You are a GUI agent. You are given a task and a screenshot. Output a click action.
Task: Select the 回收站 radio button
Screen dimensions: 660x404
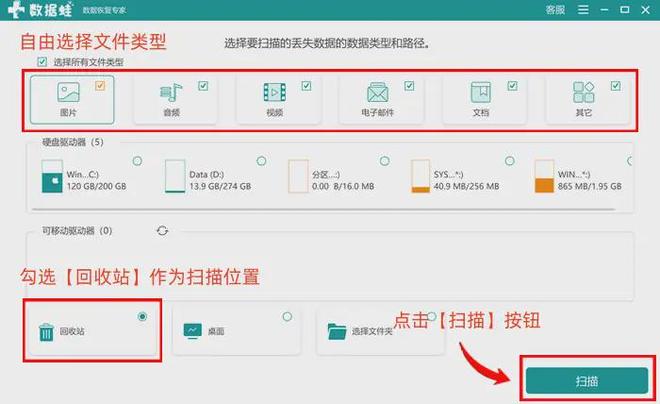coord(142,316)
